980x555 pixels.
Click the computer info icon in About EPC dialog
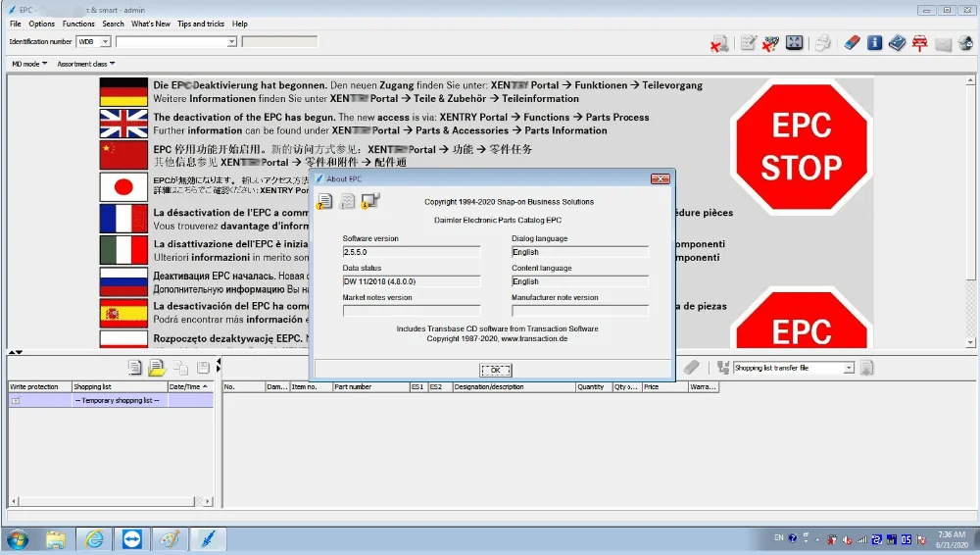click(370, 201)
